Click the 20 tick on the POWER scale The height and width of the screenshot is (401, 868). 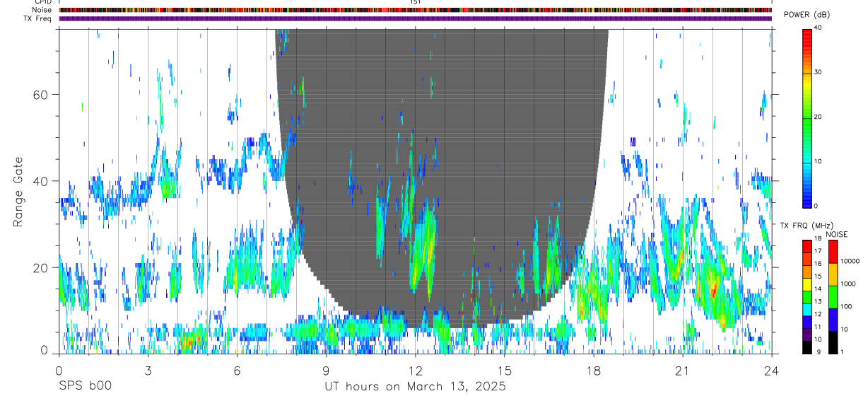tap(819, 117)
